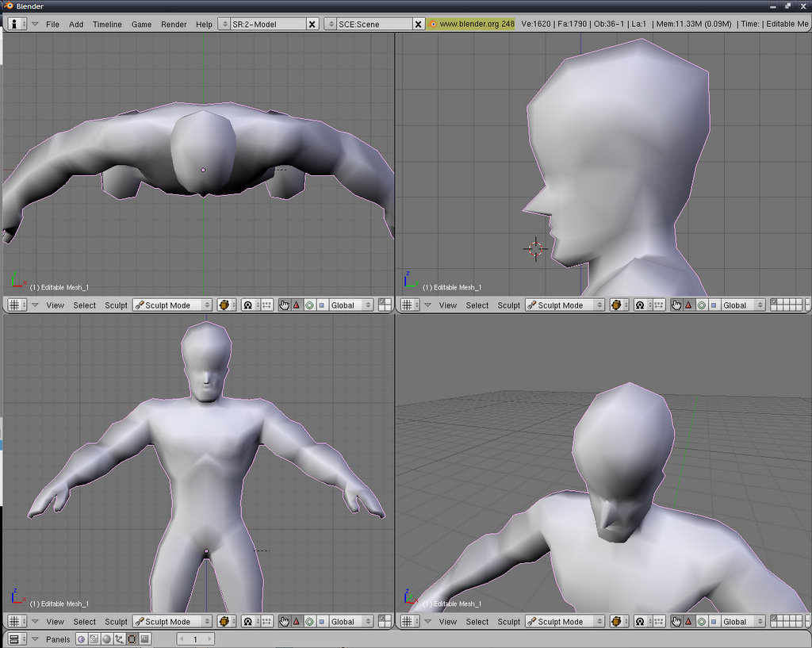Viewport: 812px width, 648px height.
Task: Open the Logic context in the buttons window
Action: (x=81, y=639)
